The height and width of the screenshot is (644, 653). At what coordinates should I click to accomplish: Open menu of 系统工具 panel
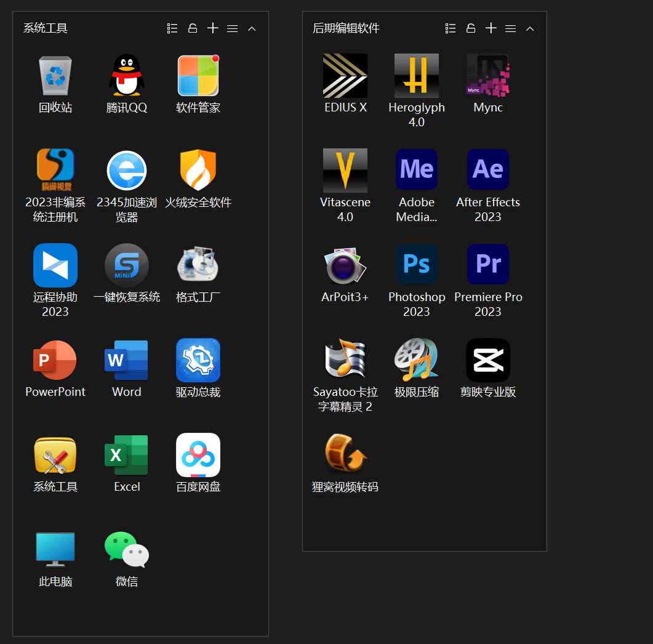coord(233,29)
